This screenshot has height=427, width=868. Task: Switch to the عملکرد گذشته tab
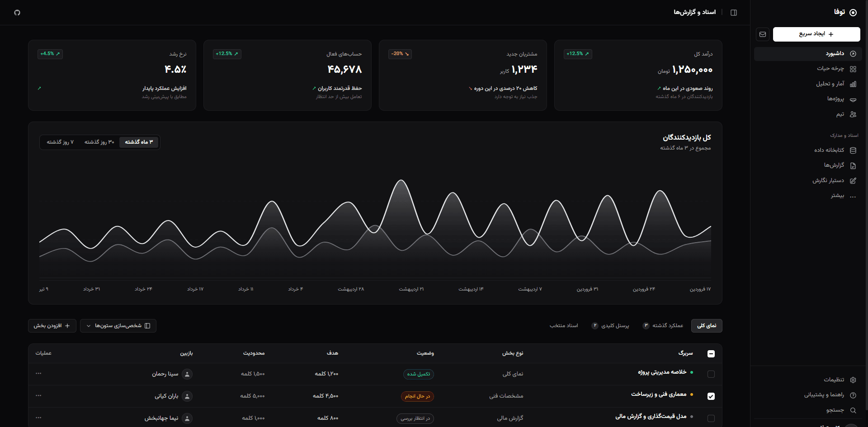point(663,326)
